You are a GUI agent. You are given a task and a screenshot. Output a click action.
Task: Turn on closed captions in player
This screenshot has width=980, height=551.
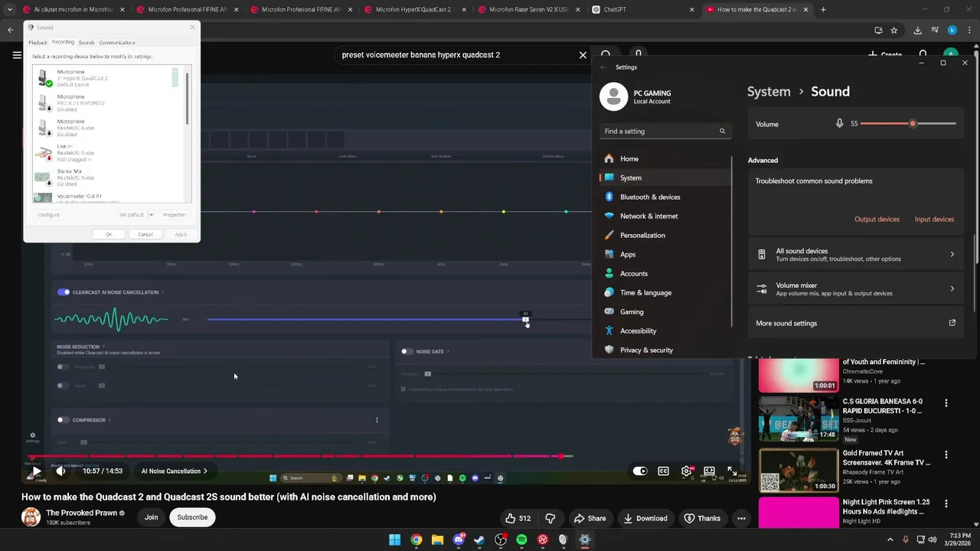tap(663, 471)
